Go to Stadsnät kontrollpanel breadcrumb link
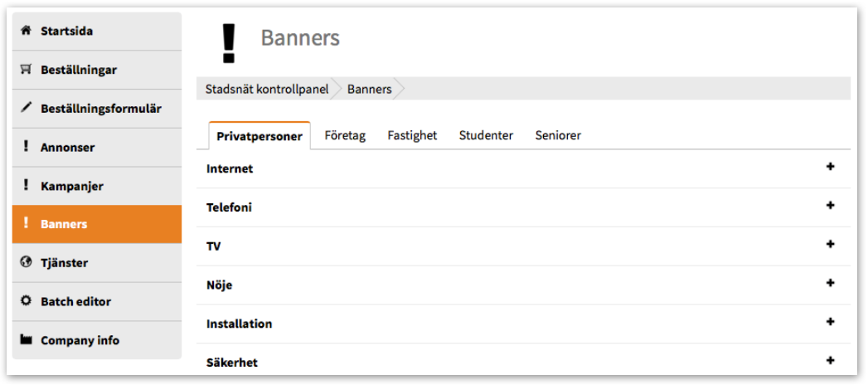 pos(267,89)
